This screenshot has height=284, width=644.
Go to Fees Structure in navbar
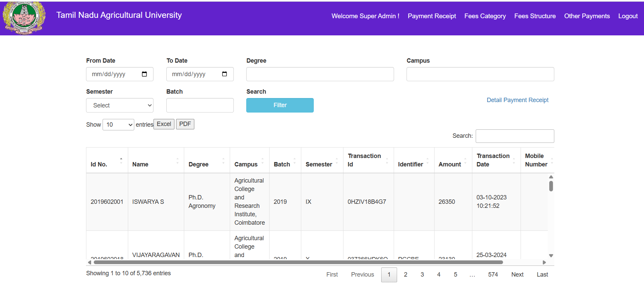535,16
